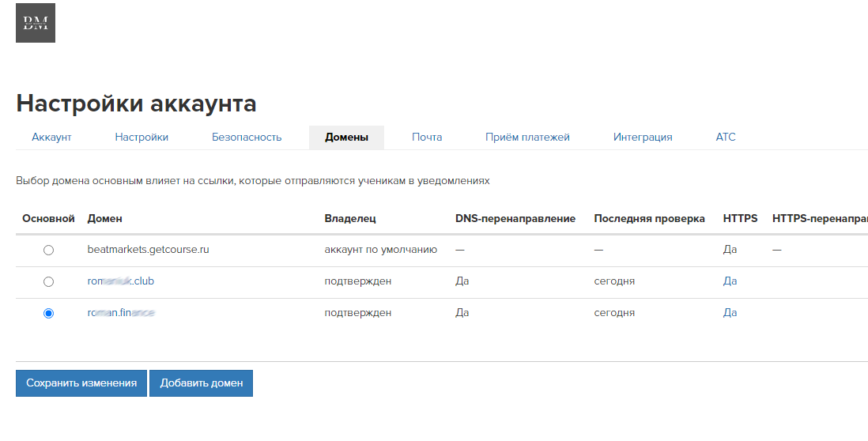Go to the Почта tab
868x441 pixels.
427,138
